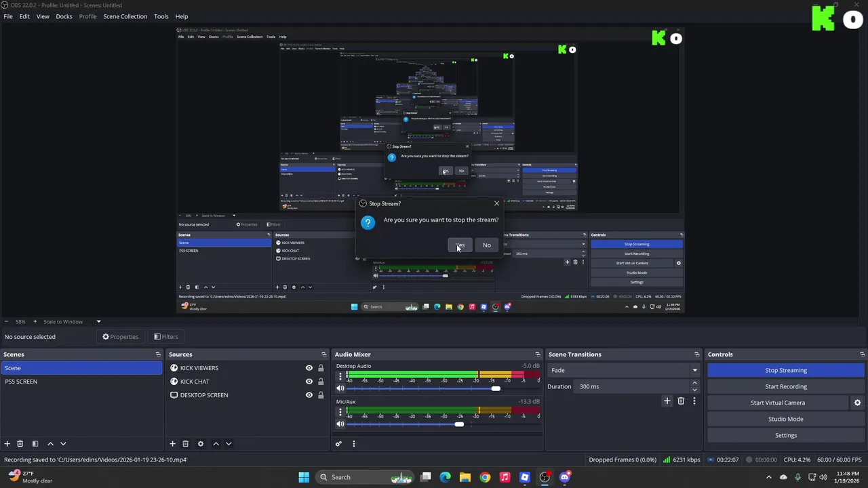Open the Docks menu
The image size is (868, 488).
64,16
